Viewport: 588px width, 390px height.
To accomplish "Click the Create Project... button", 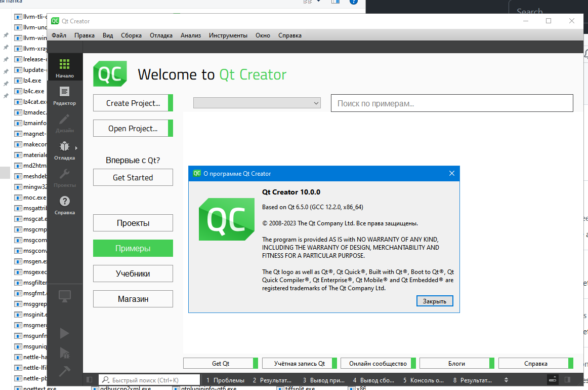I will coord(133,103).
